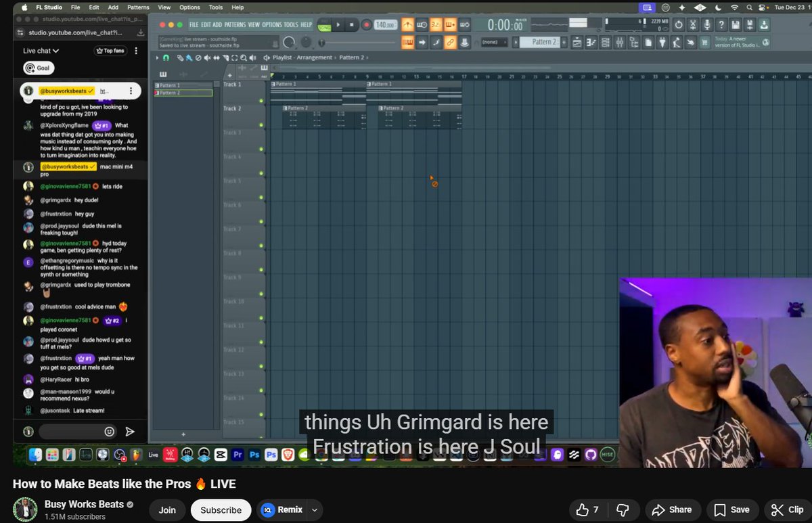Click the playlist speaker playback tool
Screen dimensions: 812x523
click(252, 58)
